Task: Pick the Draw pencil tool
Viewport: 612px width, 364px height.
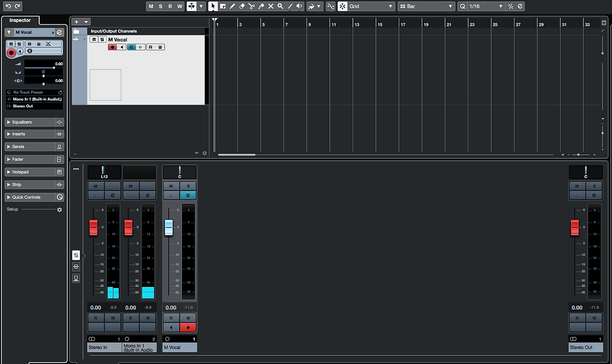Action: click(x=232, y=6)
